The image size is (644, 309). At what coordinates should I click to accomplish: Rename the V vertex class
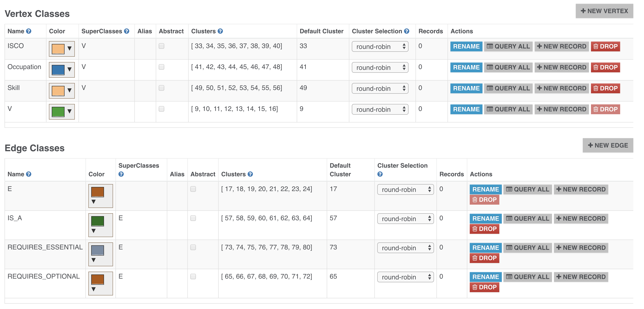pos(466,110)
